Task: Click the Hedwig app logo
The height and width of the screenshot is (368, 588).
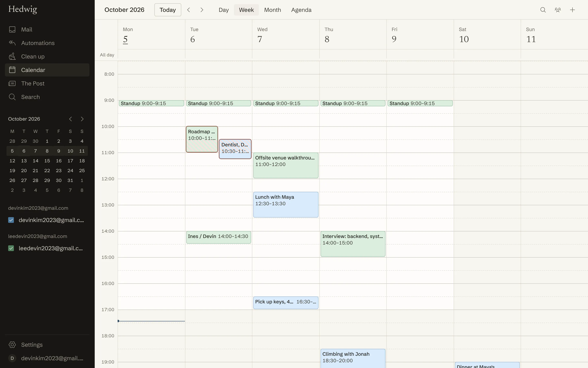Action: tap(23, 9)
